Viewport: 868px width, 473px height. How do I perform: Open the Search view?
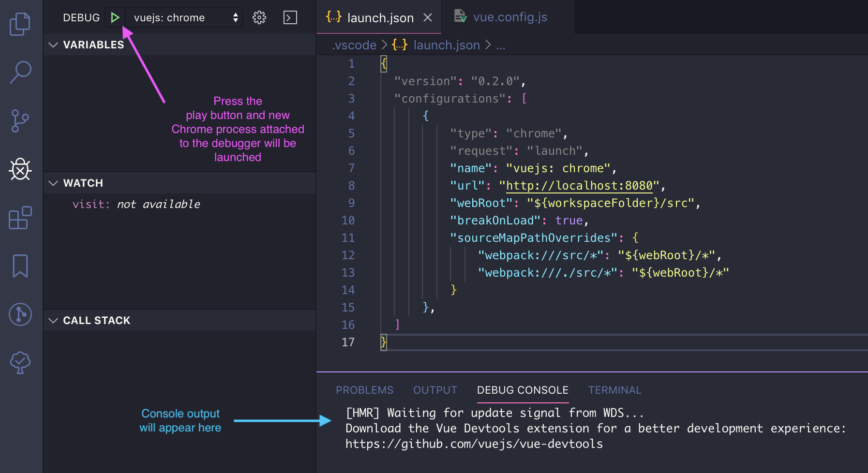tap(20, 72)
